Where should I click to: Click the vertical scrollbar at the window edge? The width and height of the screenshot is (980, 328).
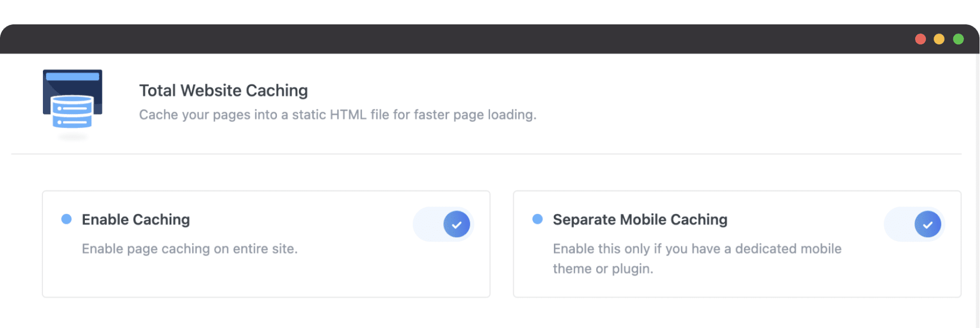(x=977, y=190)
